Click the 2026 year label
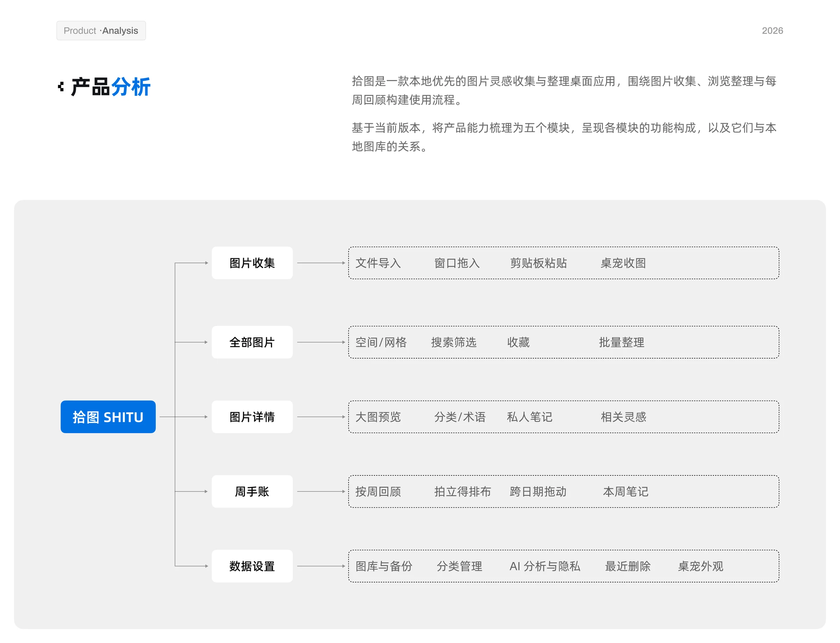This screenshot has height=643, width=840. click(772, 31)
